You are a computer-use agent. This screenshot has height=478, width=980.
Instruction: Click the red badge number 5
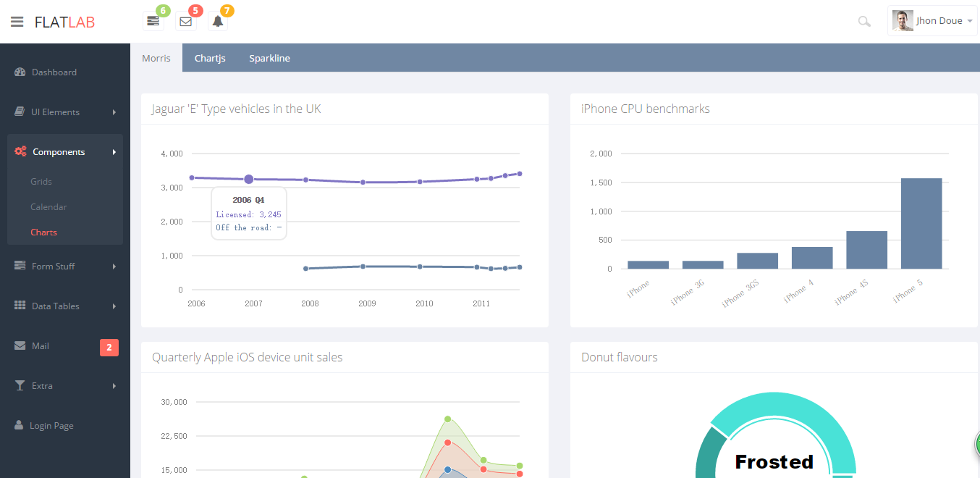click(x=195, y=11)
